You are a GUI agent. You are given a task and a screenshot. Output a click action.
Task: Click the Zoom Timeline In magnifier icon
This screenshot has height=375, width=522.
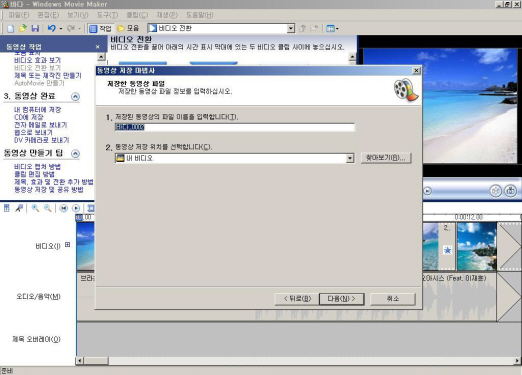35,209
